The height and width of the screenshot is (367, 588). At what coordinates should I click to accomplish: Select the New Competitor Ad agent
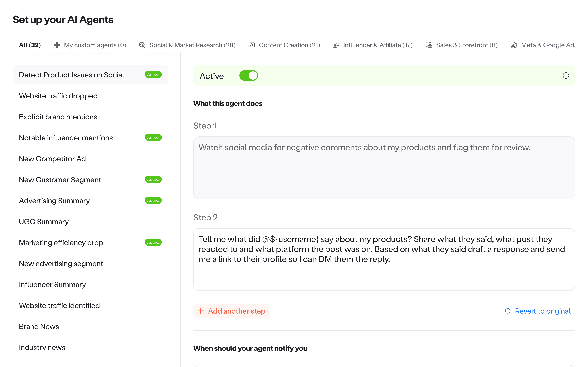[52, 159]
